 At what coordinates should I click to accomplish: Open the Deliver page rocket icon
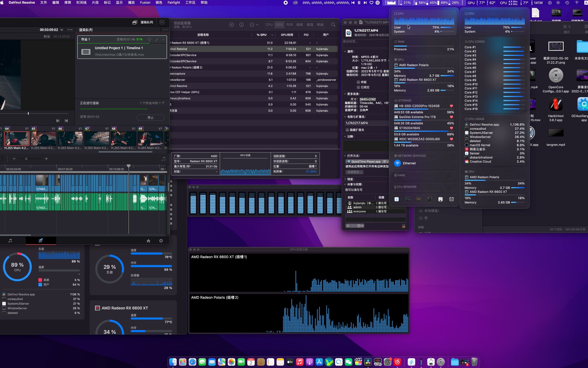pos(41,241)
